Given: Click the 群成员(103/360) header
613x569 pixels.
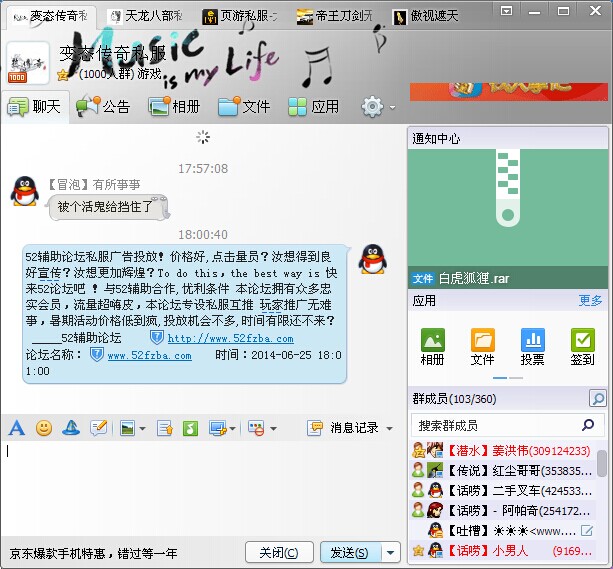Looking at the screenshot, I should coord(454,399).
